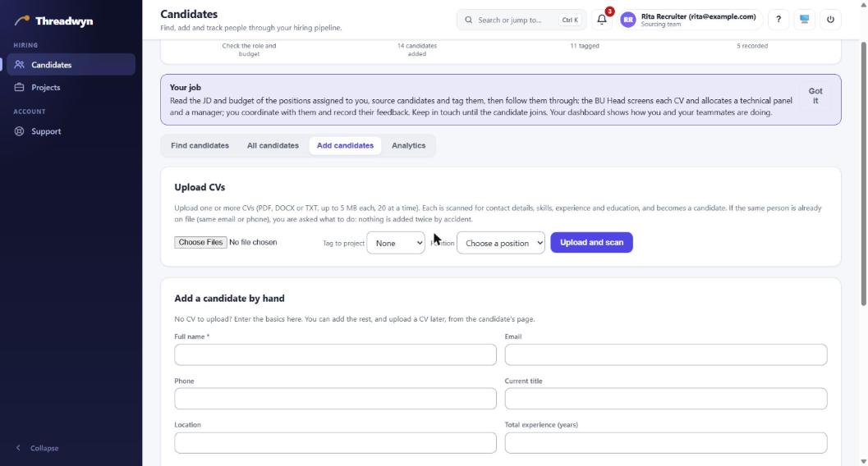Screen dimensions: 868x466
Task: Click the 'Add a candidate by hand' heading
Action: [229, 299]
